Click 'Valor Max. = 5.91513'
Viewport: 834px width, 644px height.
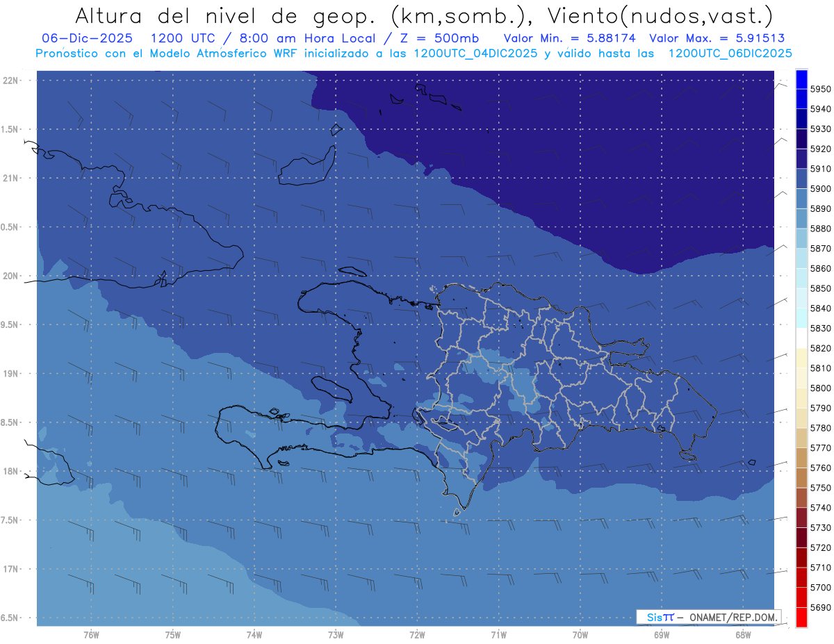717,39
